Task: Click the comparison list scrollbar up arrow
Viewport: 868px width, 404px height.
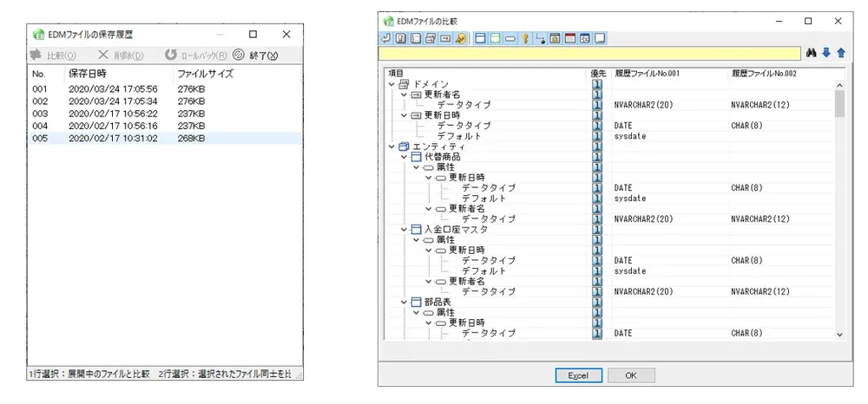Action: point(839,85)
